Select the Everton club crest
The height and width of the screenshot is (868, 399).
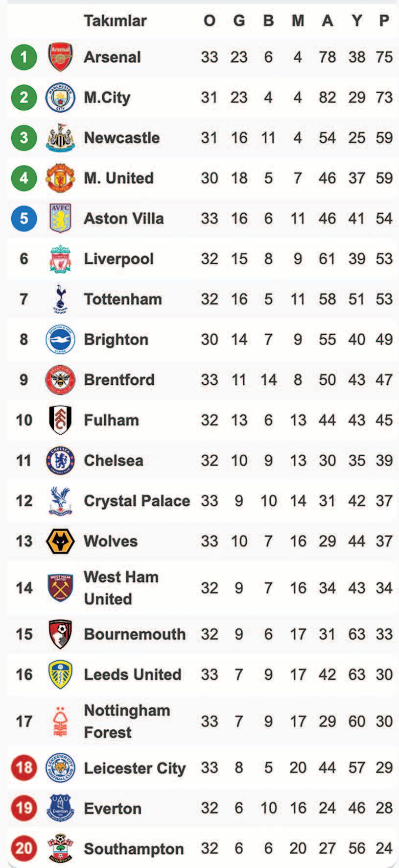60,808
